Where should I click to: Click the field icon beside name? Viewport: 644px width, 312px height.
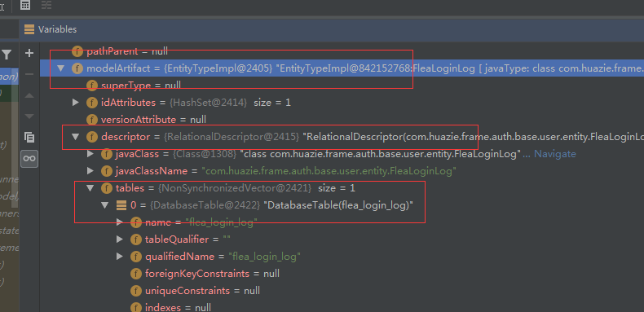pos(136,222)
